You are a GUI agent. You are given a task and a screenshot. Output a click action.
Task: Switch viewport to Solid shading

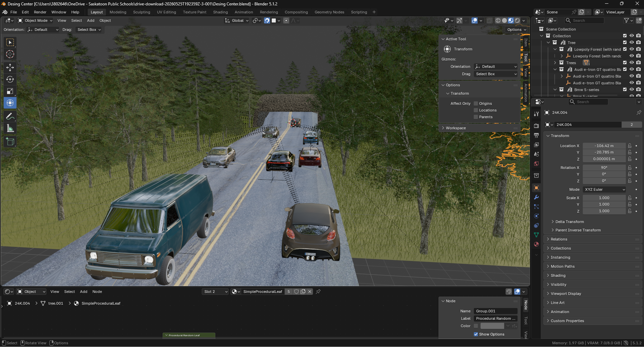tap(504, 20)
